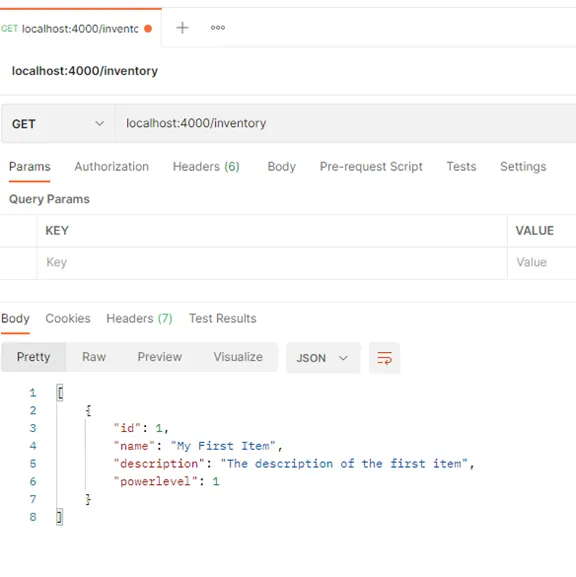Switch to the Preview view

click(x=160, y=357)
